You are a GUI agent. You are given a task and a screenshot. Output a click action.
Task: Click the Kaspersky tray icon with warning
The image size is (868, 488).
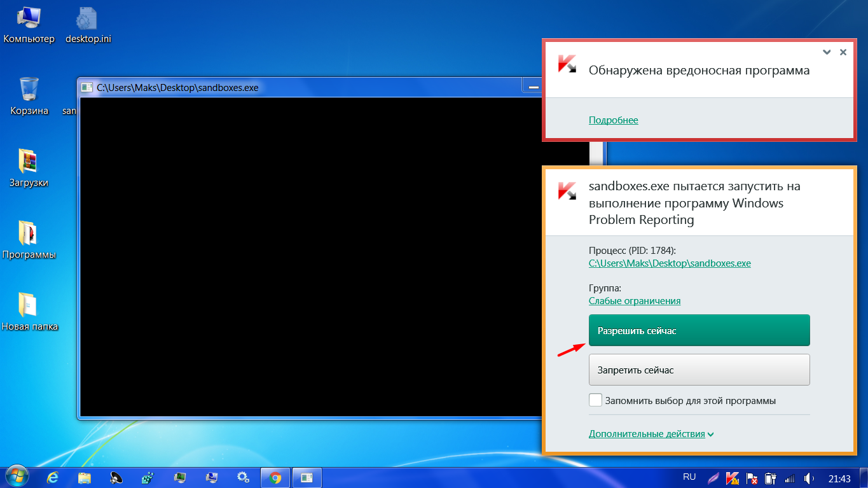pyautogui.click(x=733, y=478)
